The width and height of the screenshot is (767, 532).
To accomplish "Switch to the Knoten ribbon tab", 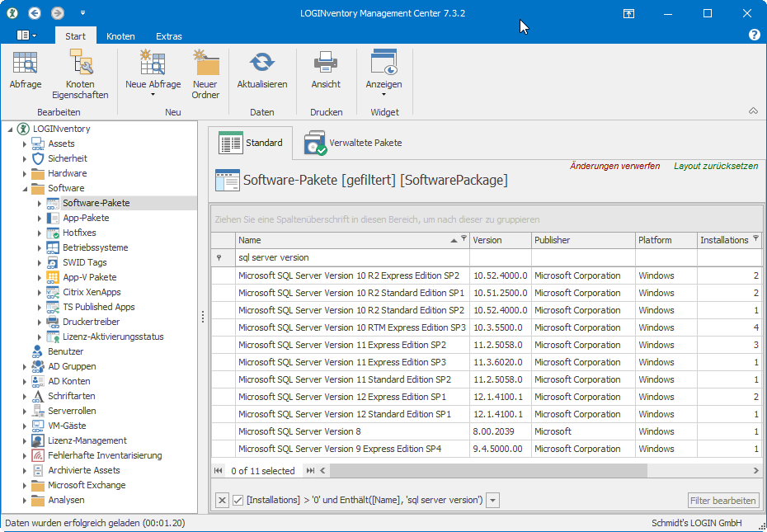I will [x=120, y=35].
